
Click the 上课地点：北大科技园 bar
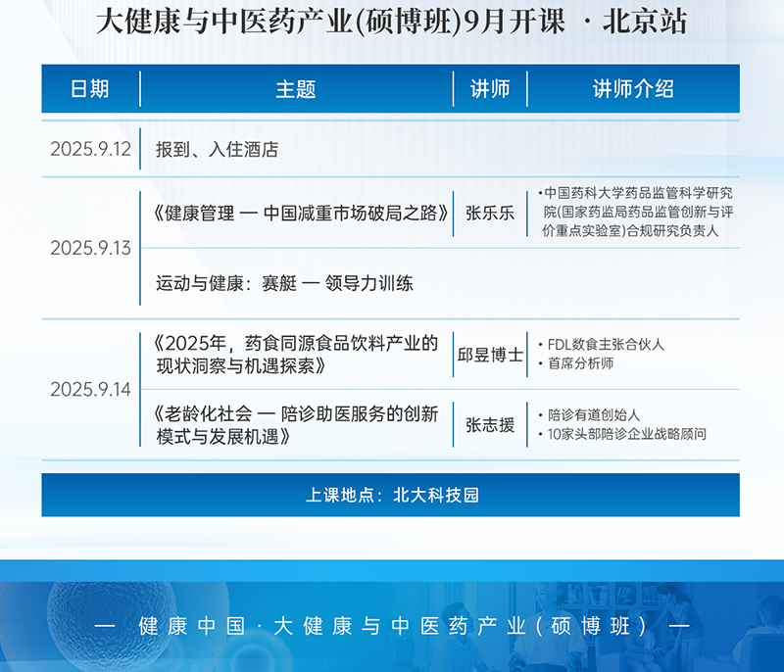pos(391,496)
